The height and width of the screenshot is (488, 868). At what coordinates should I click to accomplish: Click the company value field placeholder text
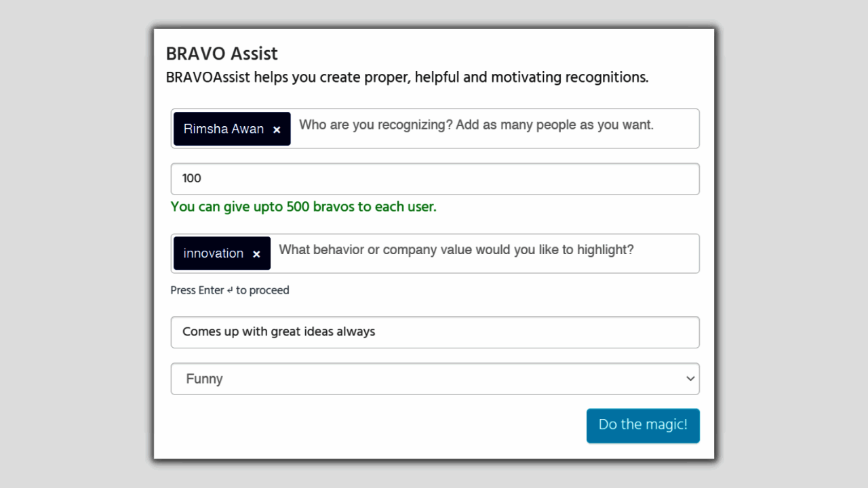(x=456, y=250)
